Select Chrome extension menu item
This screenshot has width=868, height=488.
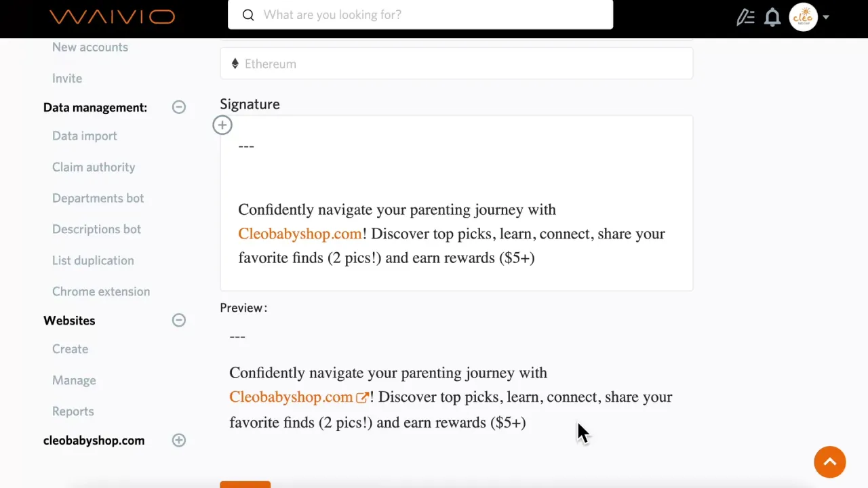101,291
